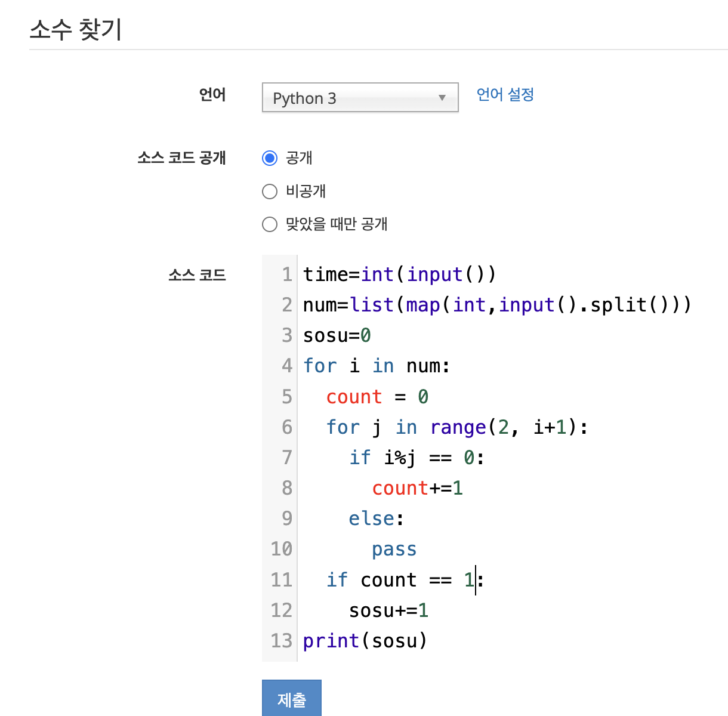
Task: Open the 언어 설정 link
Action: click(505, 94)
